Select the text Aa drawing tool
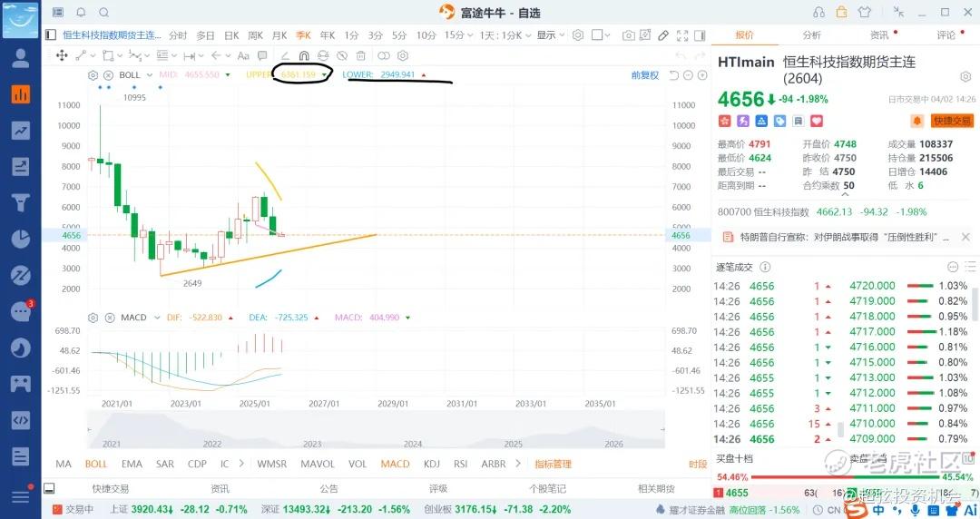The width and height of the screenshot is (980, 519). click(x=243, y=55)
